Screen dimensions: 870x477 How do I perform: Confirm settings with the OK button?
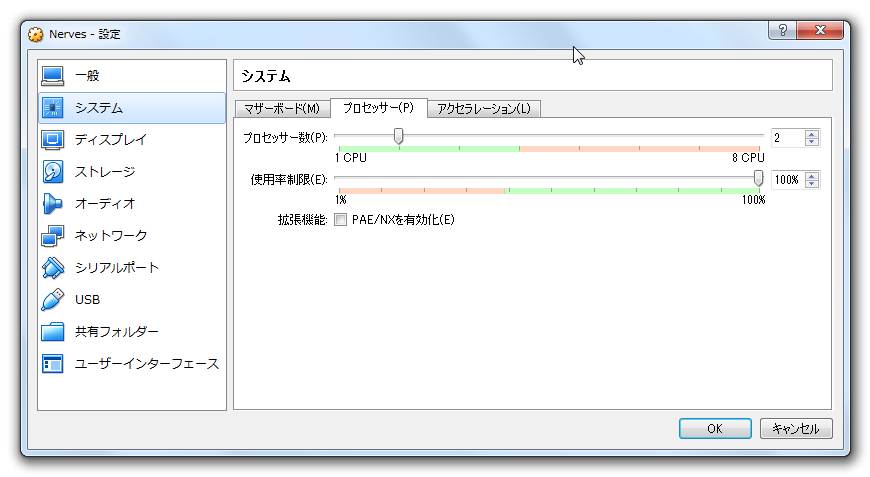click(715, 429)
